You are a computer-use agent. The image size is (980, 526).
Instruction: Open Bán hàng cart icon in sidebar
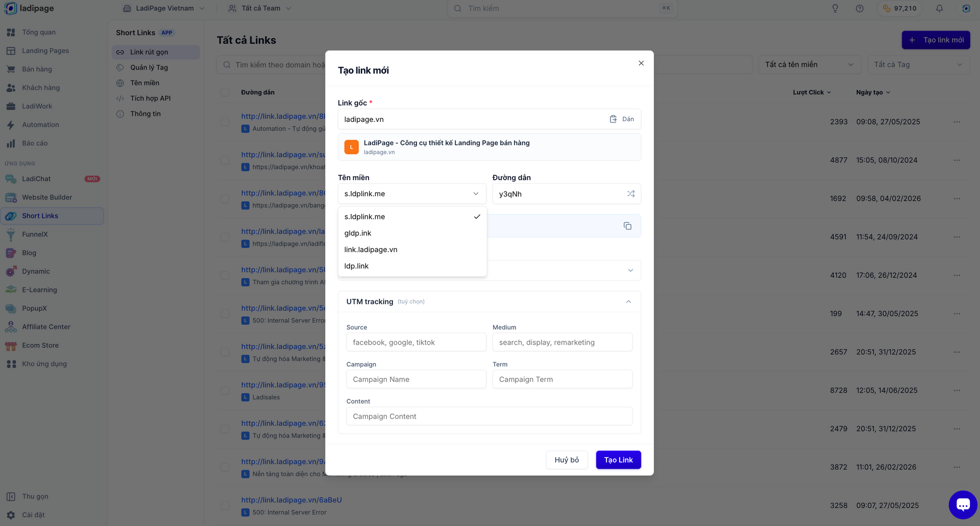coord(11,69)
